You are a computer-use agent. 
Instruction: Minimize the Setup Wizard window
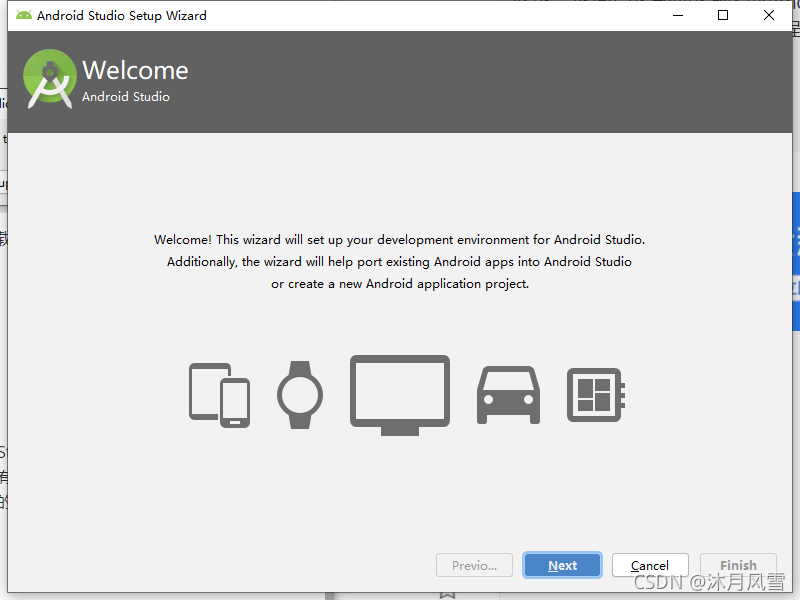click(x=678, y=15)
